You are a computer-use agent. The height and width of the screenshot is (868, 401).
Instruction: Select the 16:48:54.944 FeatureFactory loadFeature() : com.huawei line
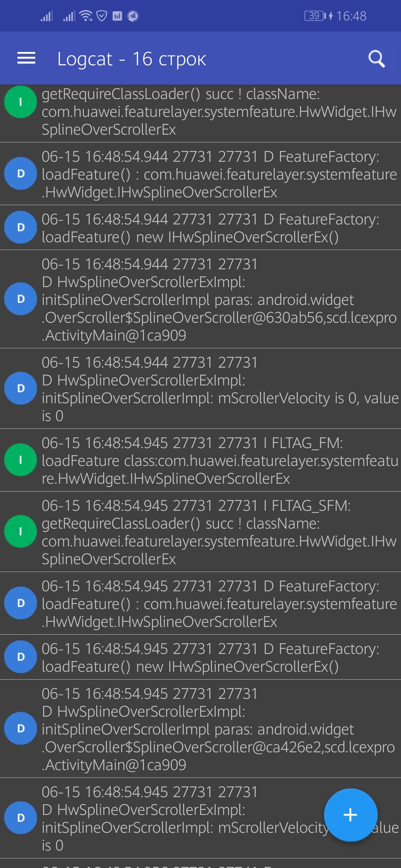(200, 174)
